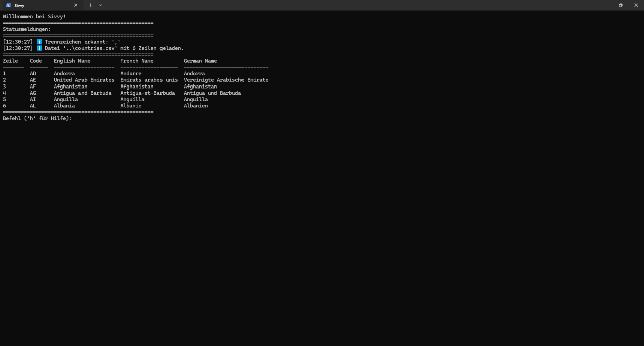The width and height of the screenshot is (644, 346).
Task: Click the info icon beside 'Trennzeichen erkannt'
Action: (x=39, y=42)
